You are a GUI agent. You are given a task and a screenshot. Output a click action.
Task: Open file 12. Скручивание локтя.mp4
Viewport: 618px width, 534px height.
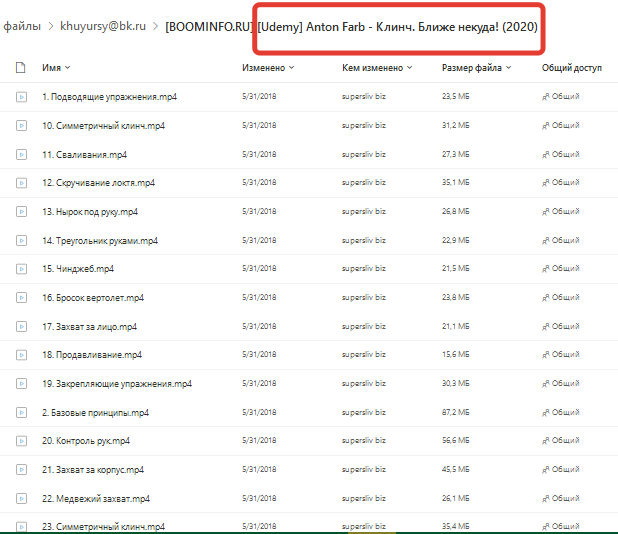pos(99,183)
